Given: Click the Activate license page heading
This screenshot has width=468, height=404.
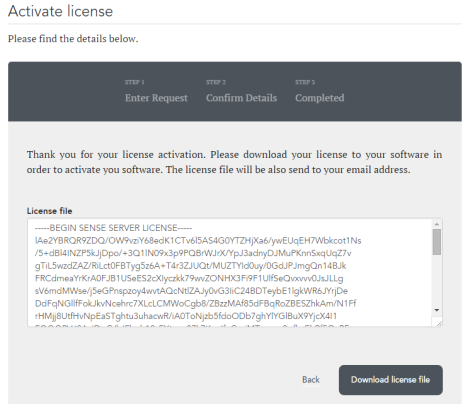Looking at the screenshot, I should pos(61,11).
